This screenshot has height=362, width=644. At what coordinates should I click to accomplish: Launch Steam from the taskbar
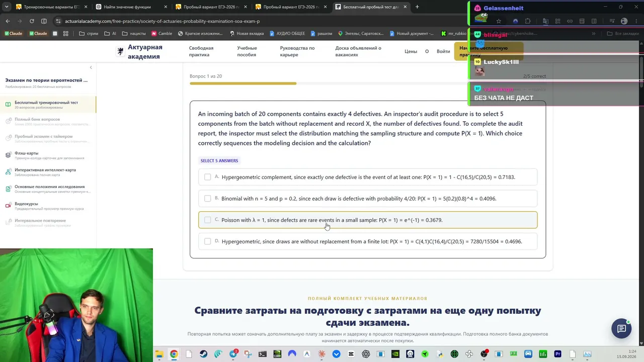tap(203, 354)
